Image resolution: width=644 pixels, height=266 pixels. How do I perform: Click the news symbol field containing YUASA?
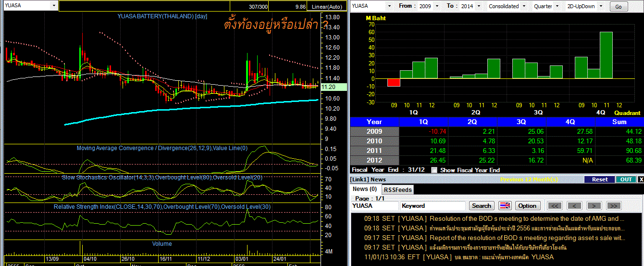tap(375, 206)
